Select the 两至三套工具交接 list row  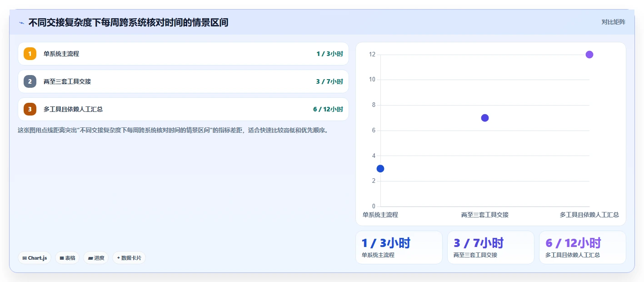click(x=183, y=81)
